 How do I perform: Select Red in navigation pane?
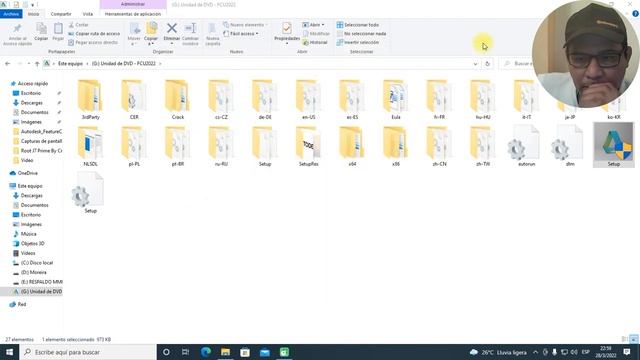tap(22, 304)
